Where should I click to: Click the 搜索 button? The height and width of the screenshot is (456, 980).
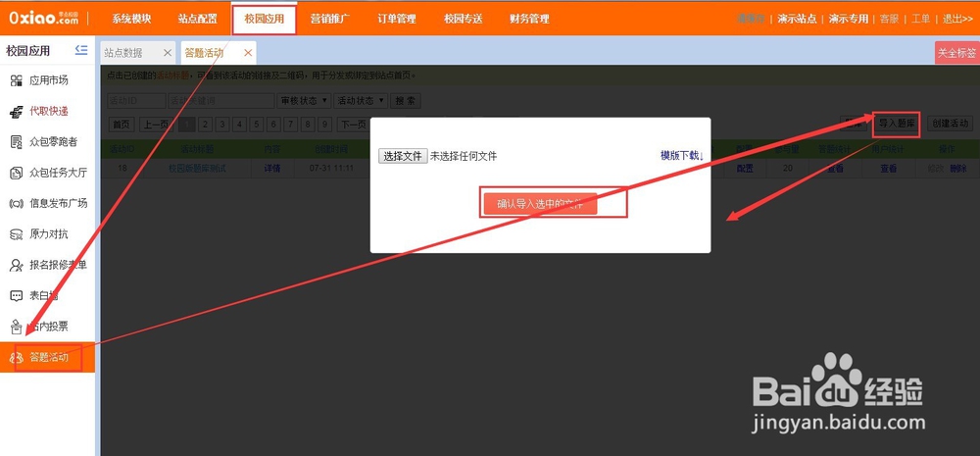tap(406, 101)
